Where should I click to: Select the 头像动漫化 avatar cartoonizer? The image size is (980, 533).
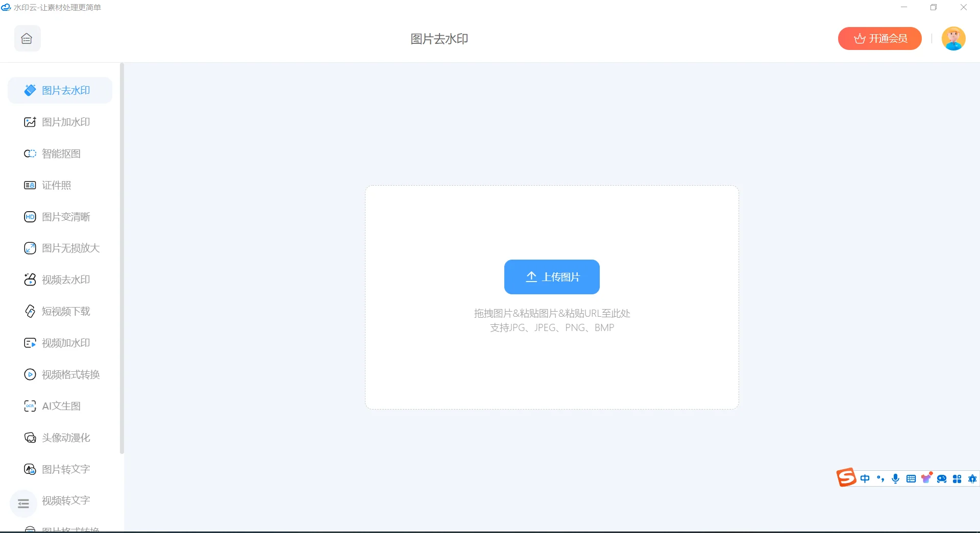[65, 438]
